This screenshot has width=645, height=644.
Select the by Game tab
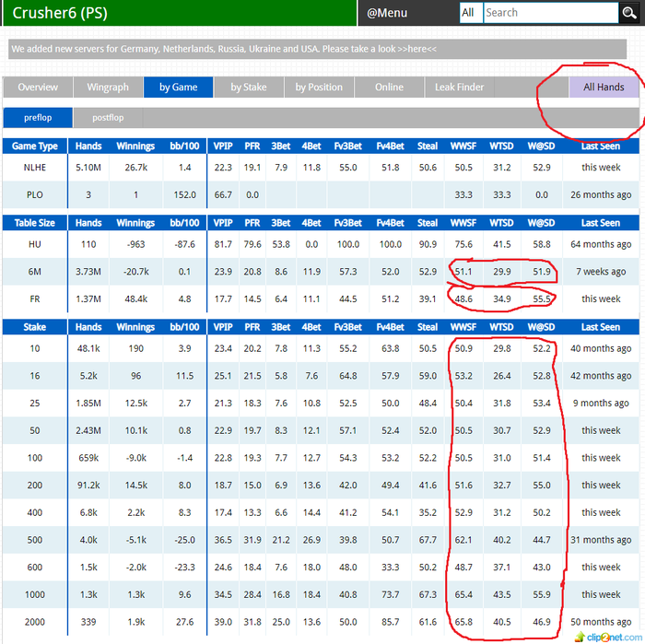coord(178,88)
